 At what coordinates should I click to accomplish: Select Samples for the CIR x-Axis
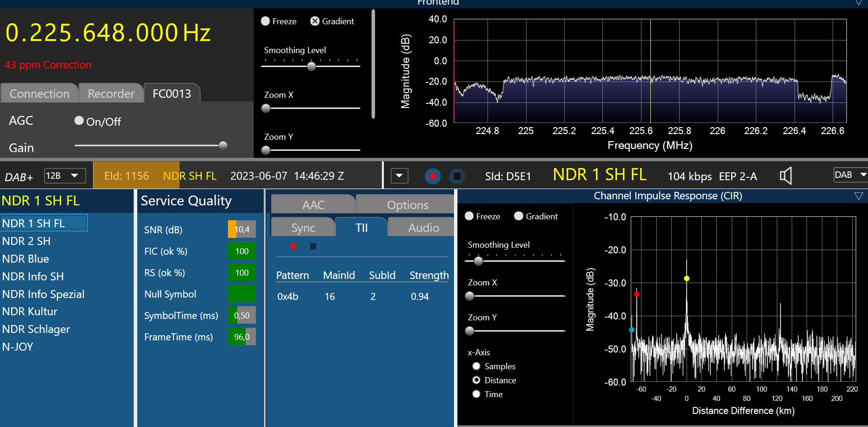click(x=476, y=366)
